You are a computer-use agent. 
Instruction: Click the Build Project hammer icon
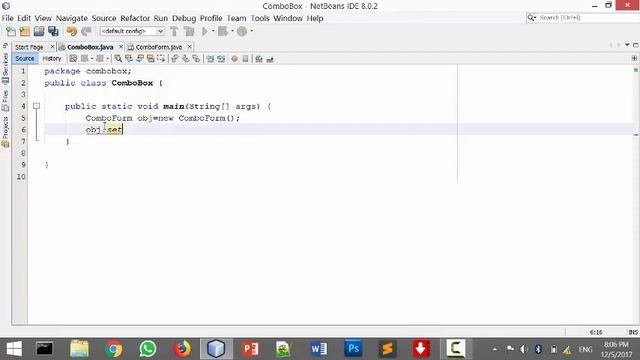174,31
